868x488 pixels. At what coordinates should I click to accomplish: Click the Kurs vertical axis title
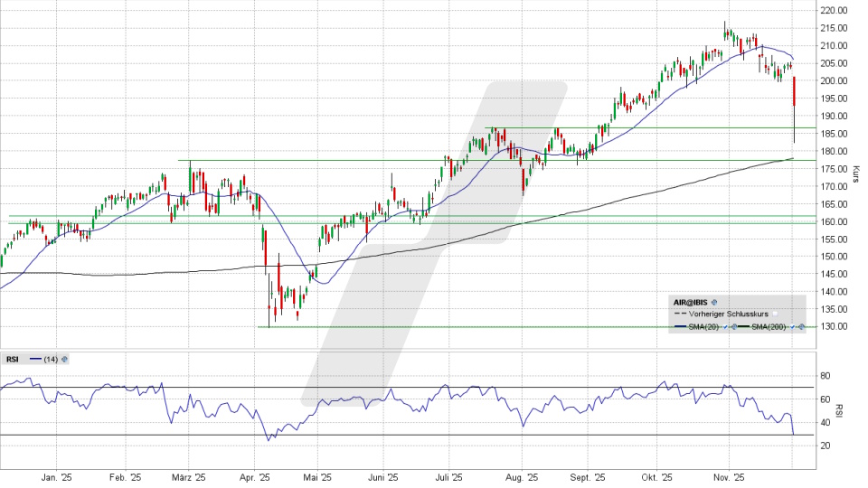tap(855, 174)
